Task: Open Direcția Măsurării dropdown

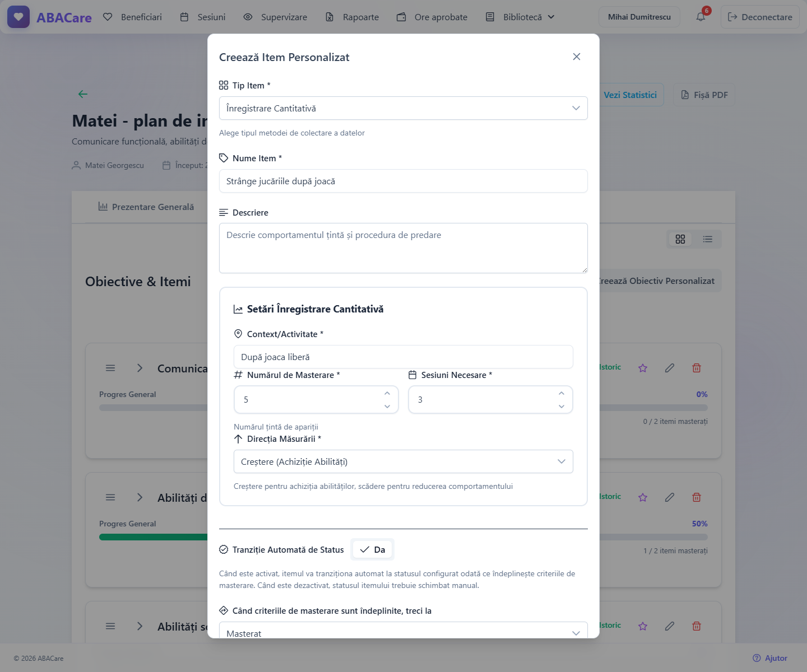Action: (403, 461)
